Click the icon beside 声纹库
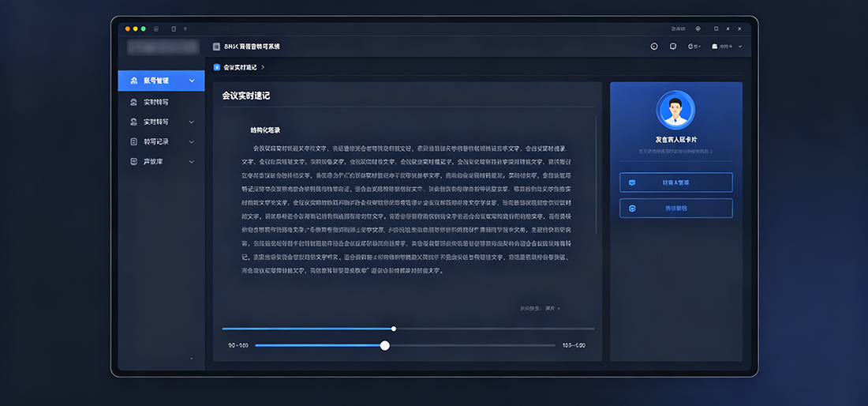Screen dimensions: 868x406 [133, 162]
